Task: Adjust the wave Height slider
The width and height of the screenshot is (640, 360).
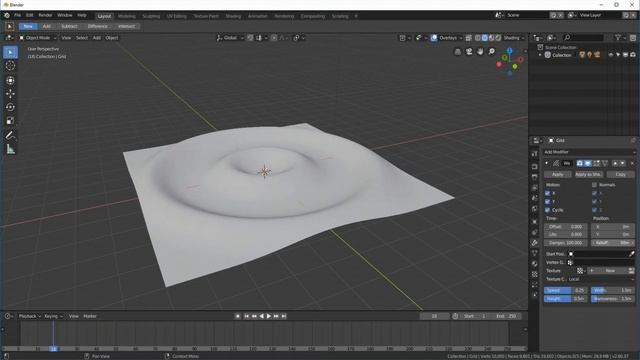Action: pos(566,299)
